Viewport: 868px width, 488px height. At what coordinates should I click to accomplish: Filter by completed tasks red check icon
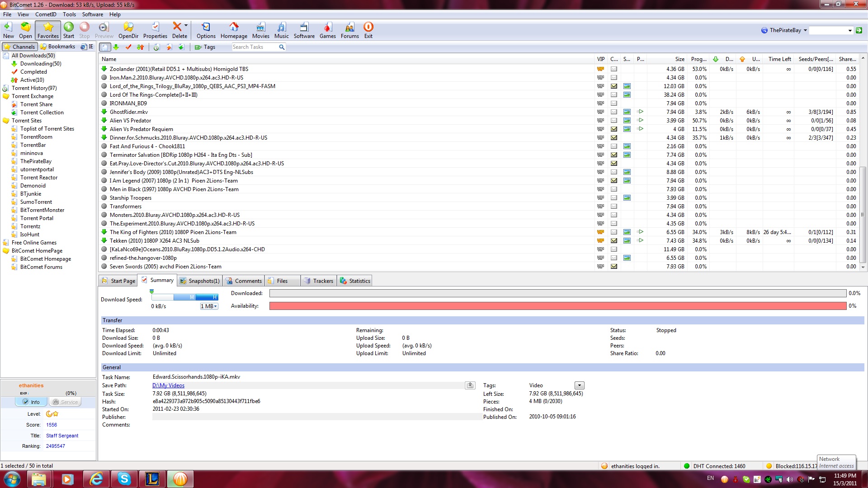click(128, 47)
